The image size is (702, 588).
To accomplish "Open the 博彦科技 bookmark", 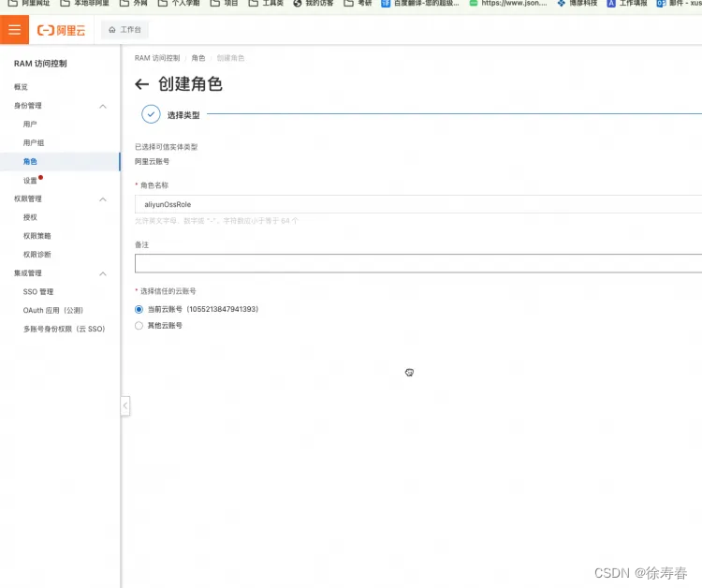I will pos(578,3).
